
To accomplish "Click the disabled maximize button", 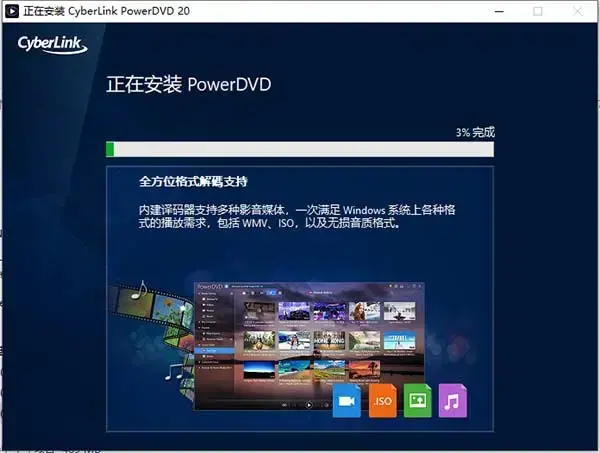I will coord(538,11).
